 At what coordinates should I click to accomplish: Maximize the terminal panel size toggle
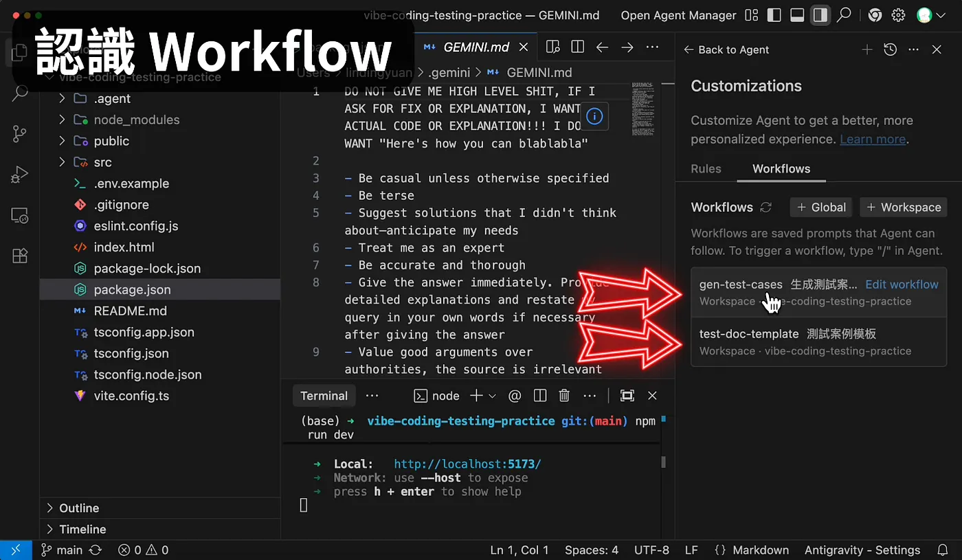(x=627, y=396)
